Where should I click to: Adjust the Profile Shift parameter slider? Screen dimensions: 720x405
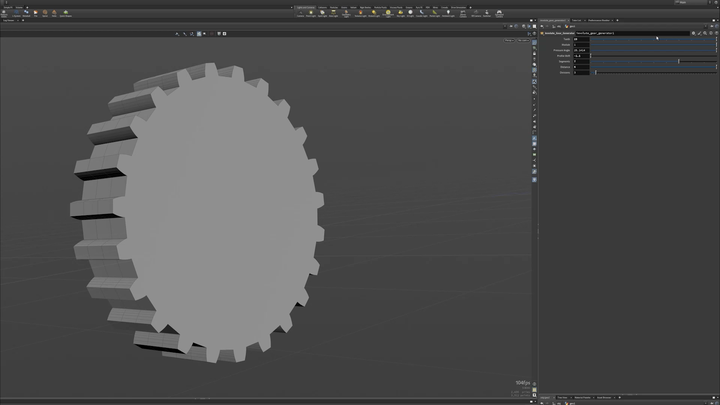[x=653, y=56]
